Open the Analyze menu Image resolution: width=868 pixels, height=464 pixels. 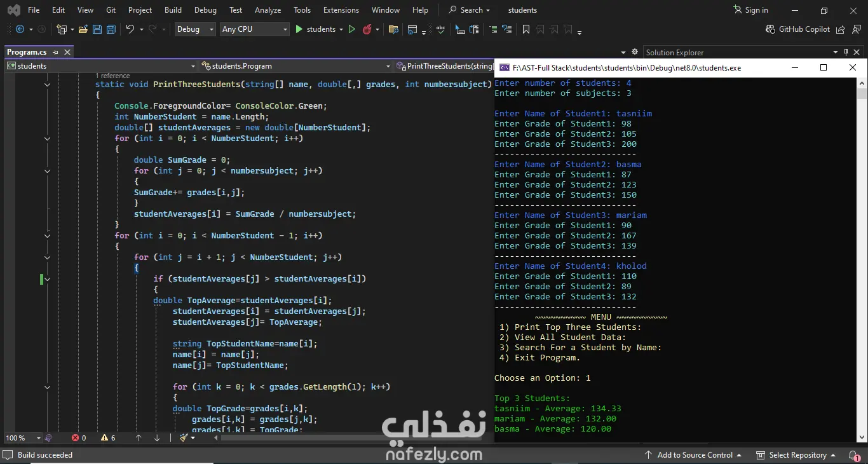click(x=268, y=10)
